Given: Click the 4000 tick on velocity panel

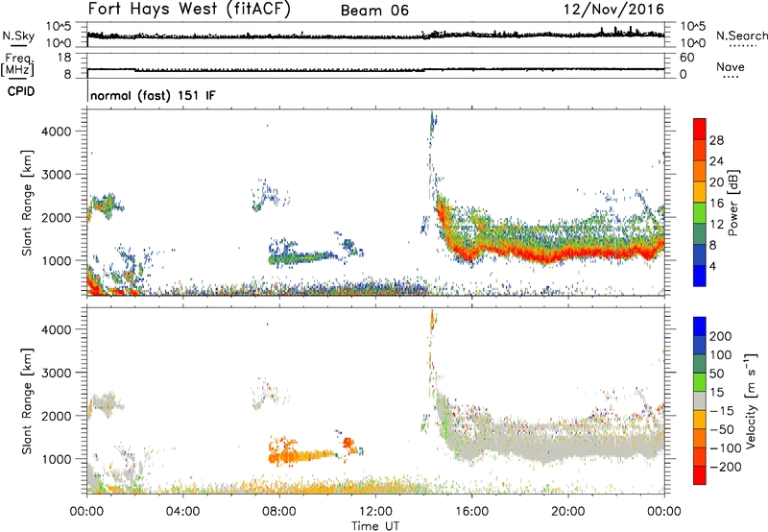Looking at the screenshot, I should [x=57, y=329].
